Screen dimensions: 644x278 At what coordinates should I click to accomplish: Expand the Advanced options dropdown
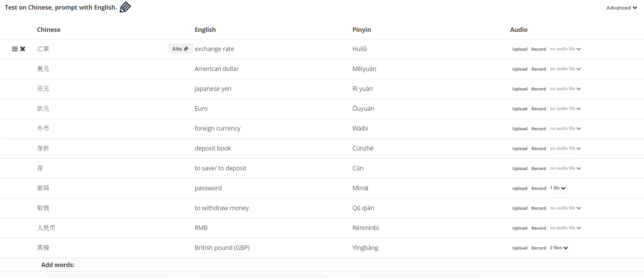pos(621,8)
